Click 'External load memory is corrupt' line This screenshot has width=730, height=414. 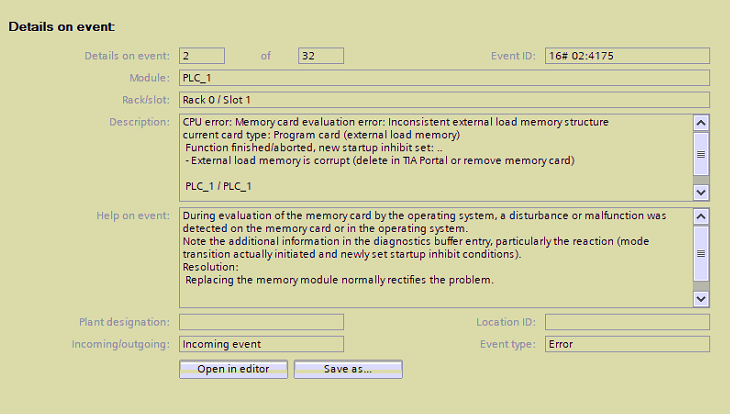(380, 161)
